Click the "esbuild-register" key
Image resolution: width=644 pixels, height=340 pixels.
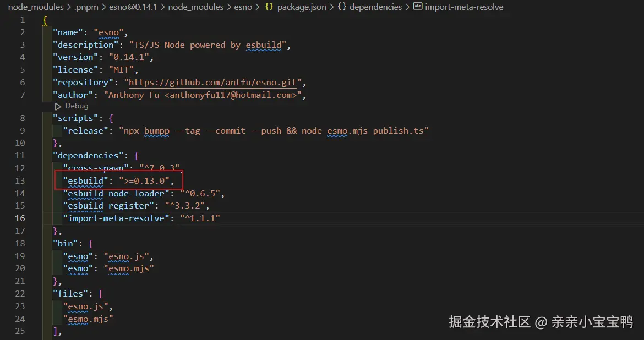coord(108,206)
